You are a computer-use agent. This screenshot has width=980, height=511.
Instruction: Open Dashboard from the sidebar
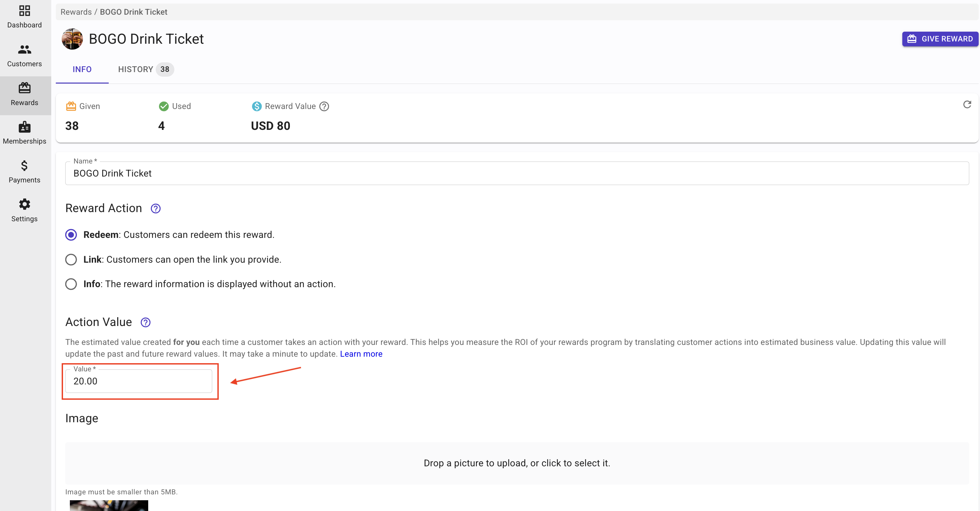(24, 17)
